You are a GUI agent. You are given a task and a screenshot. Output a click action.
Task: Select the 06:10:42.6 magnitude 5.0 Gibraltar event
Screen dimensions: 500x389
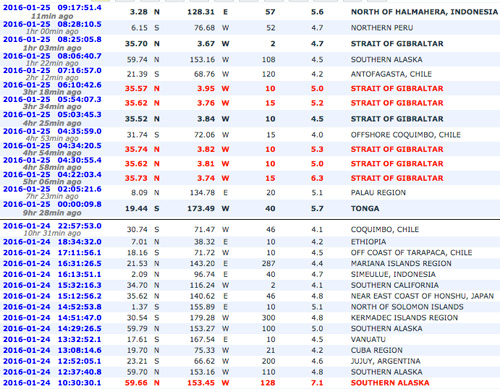click(x=52, y=85)
